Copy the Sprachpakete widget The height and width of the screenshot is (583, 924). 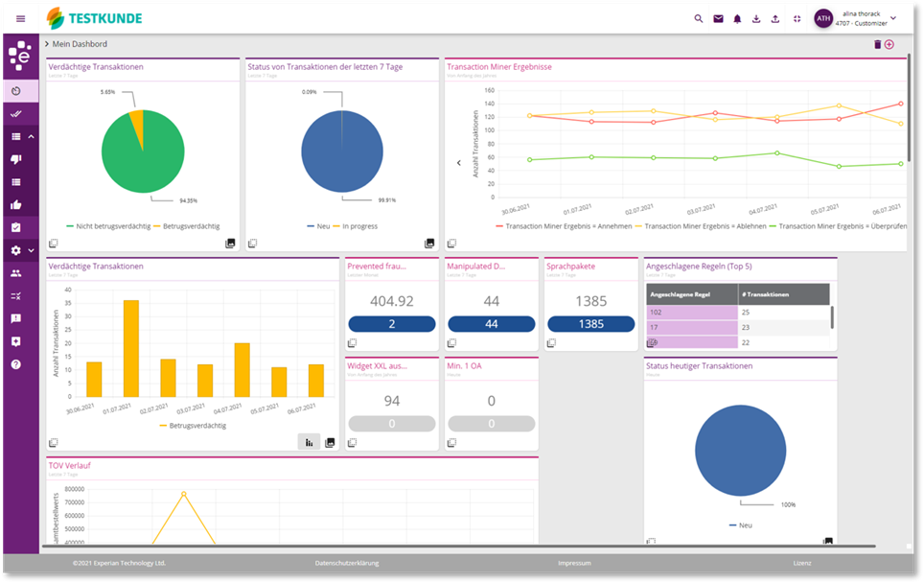[x=551, y=342]
